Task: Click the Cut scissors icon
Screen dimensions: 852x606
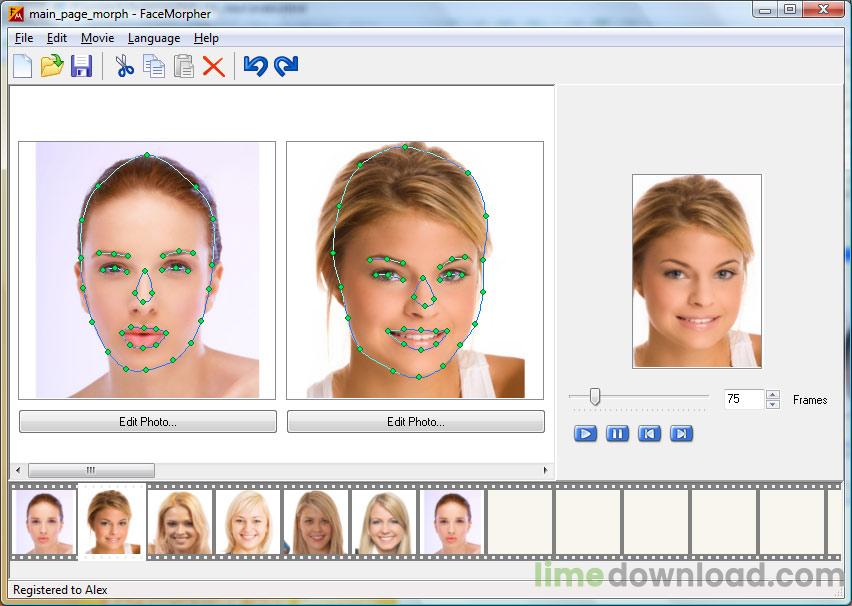Action: 124,67
